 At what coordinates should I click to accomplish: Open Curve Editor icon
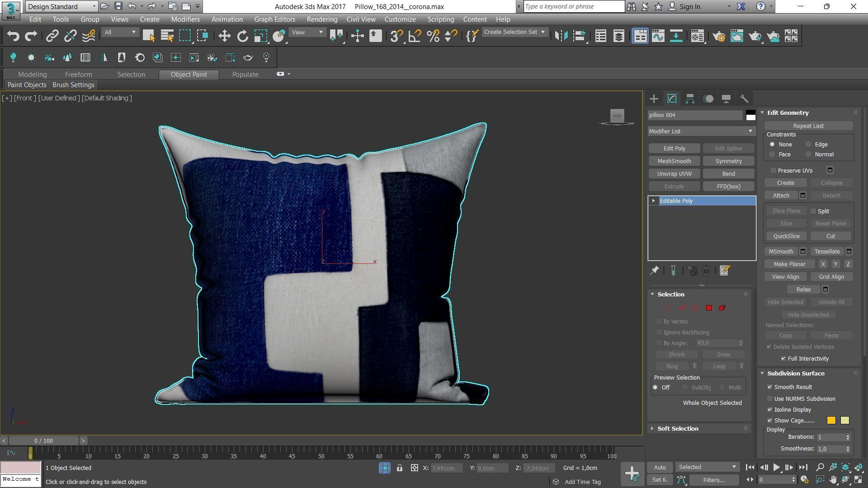click(658, 36)
